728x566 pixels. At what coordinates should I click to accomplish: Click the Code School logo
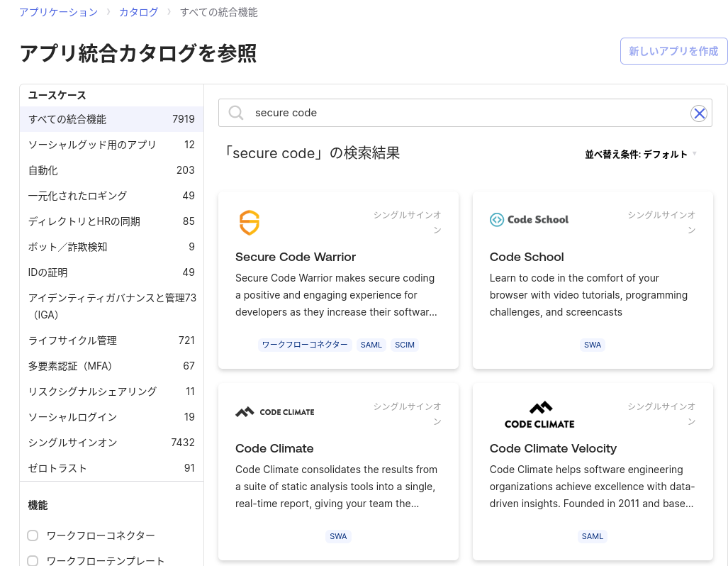pos(529,219)
